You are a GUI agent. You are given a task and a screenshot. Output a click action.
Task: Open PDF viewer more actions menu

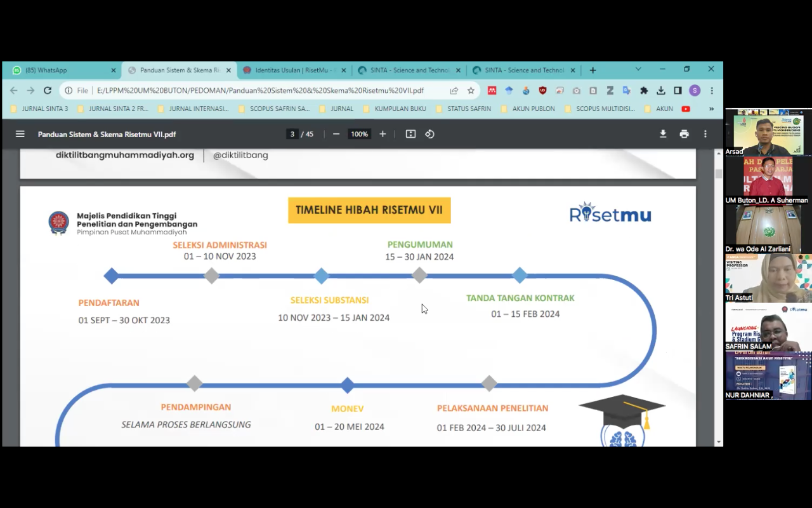705,134
